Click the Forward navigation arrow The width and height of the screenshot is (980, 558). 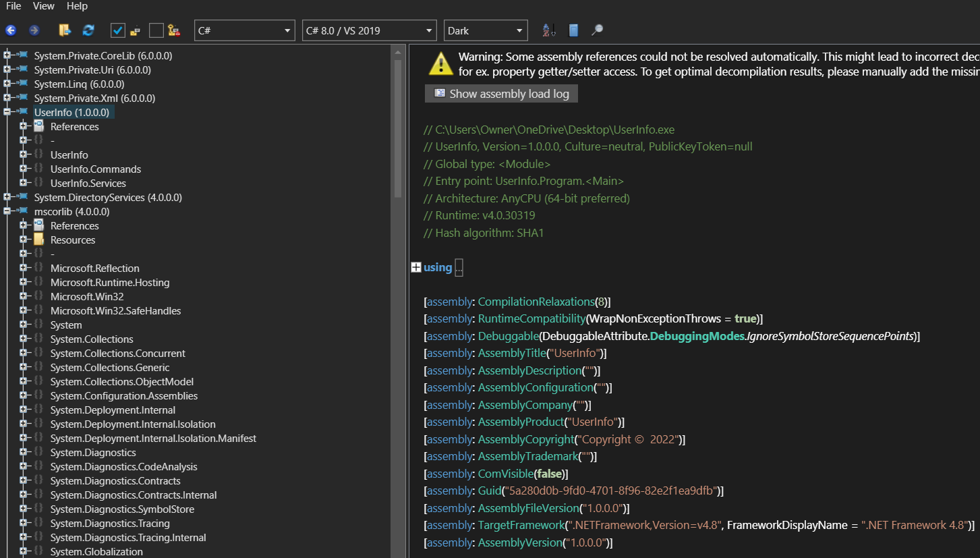34,30
